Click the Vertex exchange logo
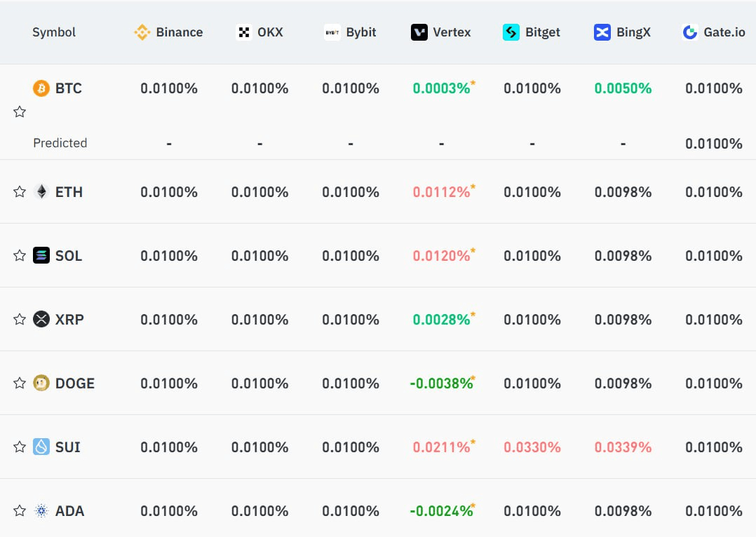756x537 pixels. (x=419, y=32)
